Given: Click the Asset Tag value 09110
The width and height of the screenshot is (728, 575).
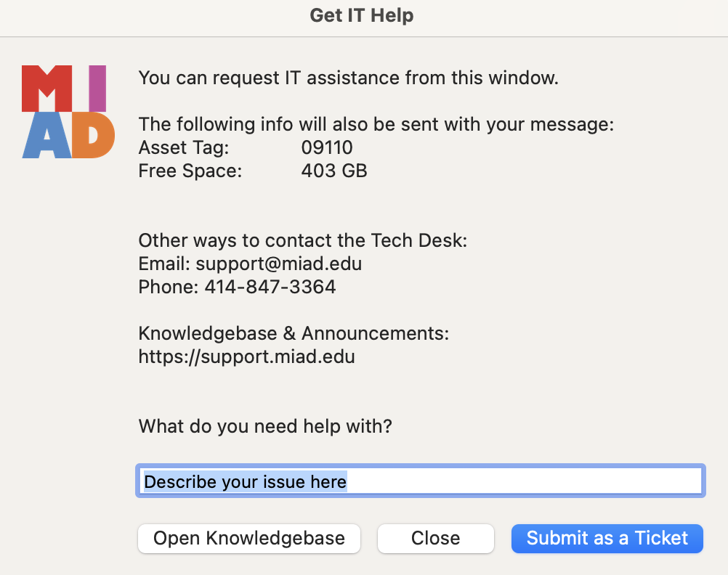Looking at the screenshot, I should tap(327, 147).
